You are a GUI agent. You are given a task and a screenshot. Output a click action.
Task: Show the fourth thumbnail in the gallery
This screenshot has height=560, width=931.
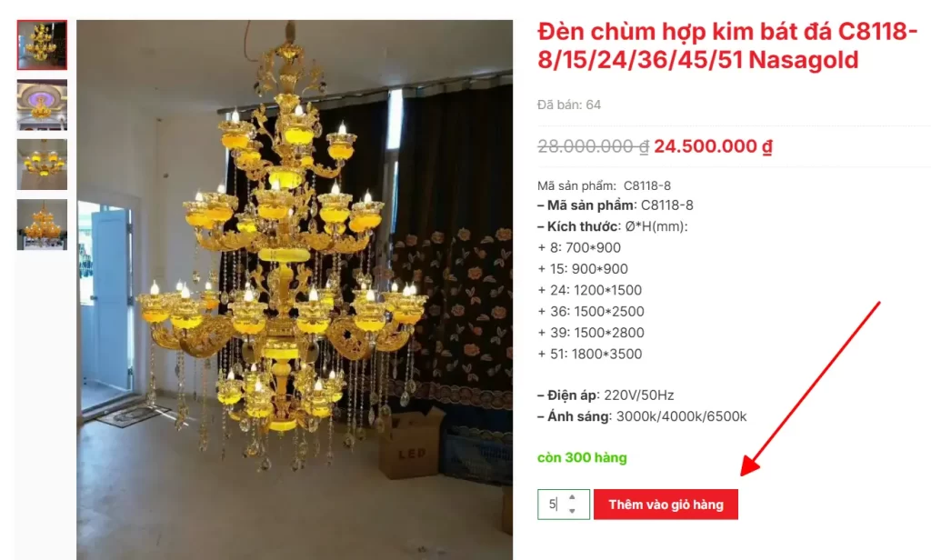tap(42, 225)
